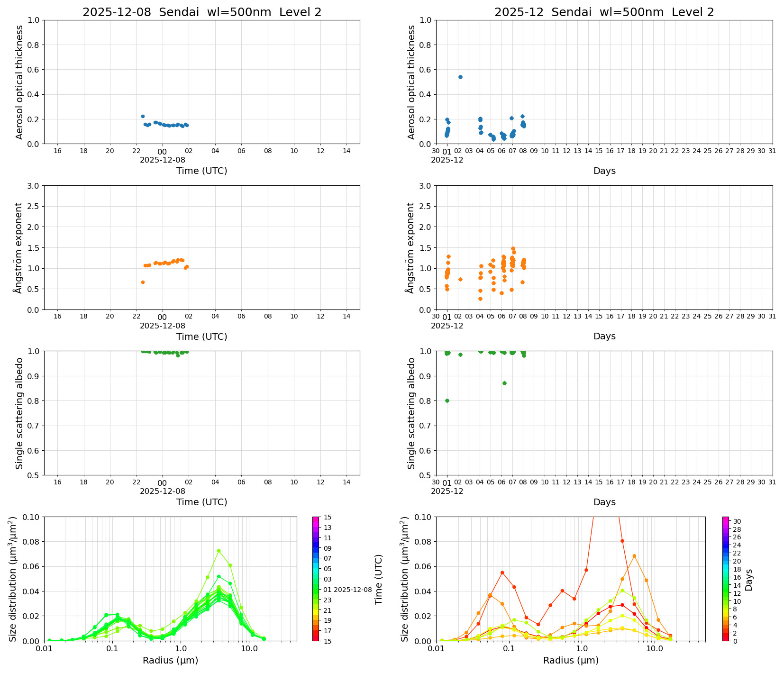Image resolution: width=784 pixels, height=673 pixels.
Task: Click monthly Ångström exponent y-axis label
Action: click(x=411, y=247)
